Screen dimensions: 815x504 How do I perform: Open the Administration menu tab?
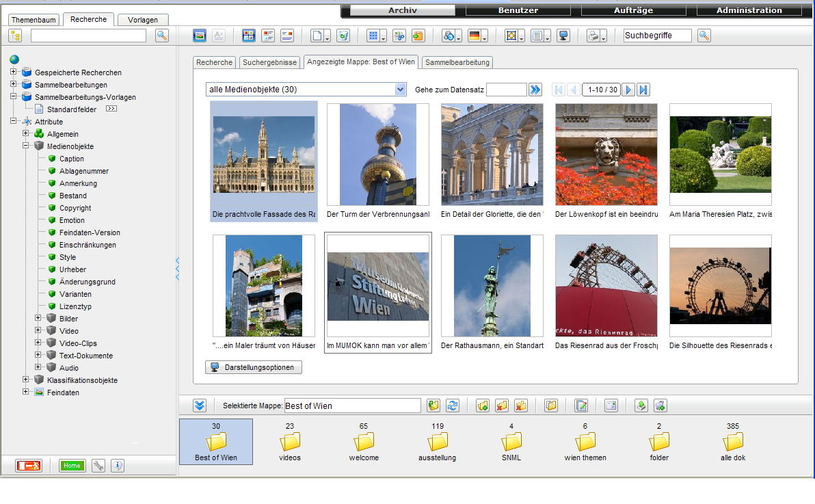click(x=749, y=10)
